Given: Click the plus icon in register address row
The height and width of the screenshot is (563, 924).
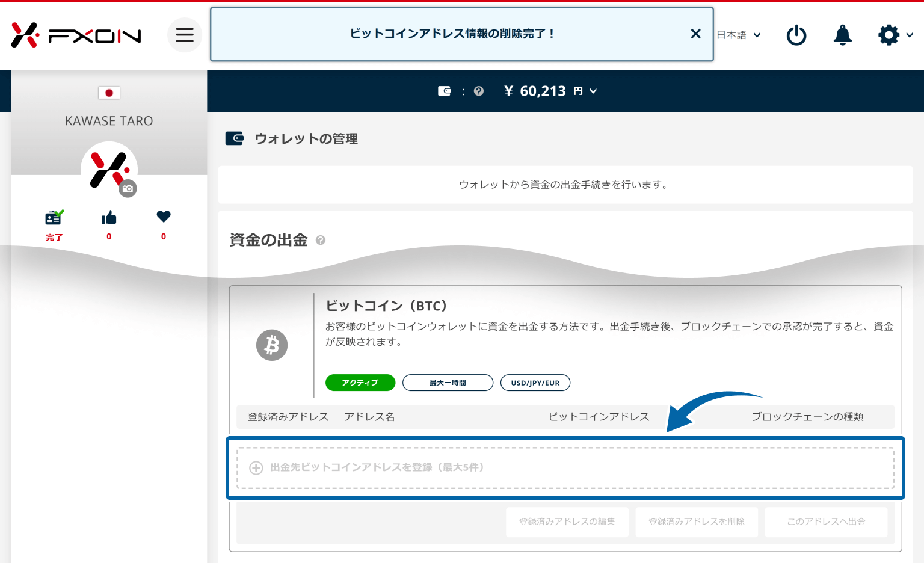Looking at the screenshot, I should coord(256,468).
